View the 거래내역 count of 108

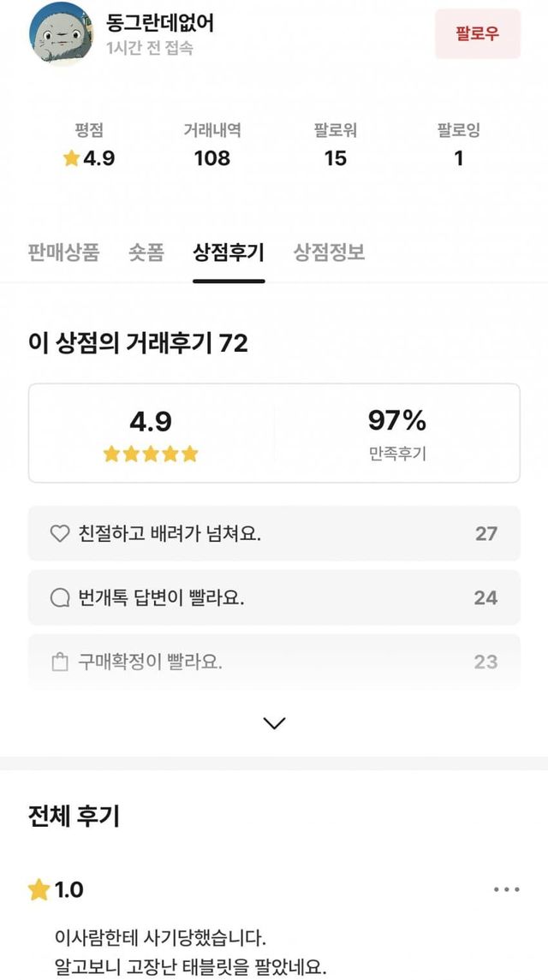pyautogui.click(x=211, y=158)
